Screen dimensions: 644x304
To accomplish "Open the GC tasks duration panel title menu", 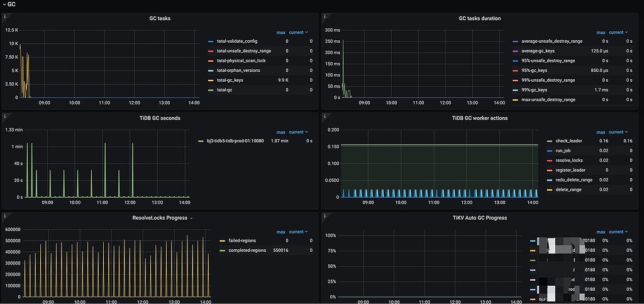I will point(479,18).
